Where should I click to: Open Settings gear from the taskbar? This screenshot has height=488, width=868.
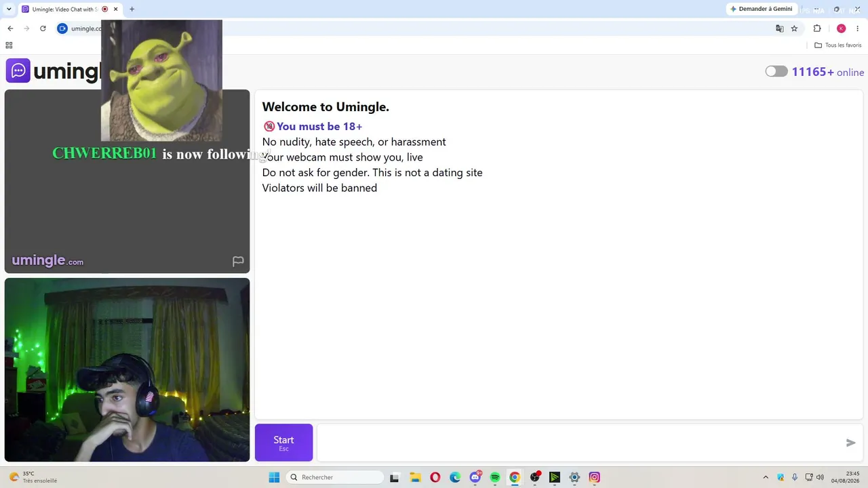574,477
